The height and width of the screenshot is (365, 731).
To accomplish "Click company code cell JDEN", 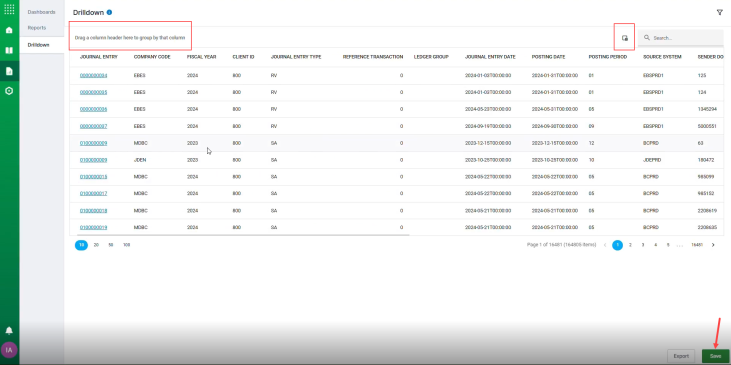I will tap(139, 160).
